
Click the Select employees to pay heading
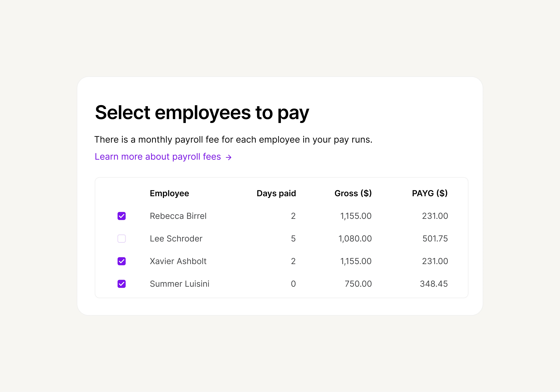pyautogui.click(x=202, y=113)
